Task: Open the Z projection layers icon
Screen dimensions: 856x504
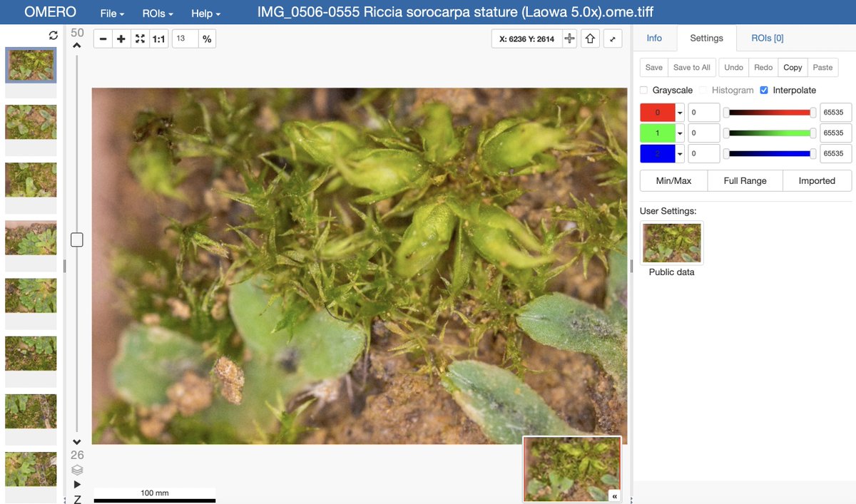Action: point(77,470)
